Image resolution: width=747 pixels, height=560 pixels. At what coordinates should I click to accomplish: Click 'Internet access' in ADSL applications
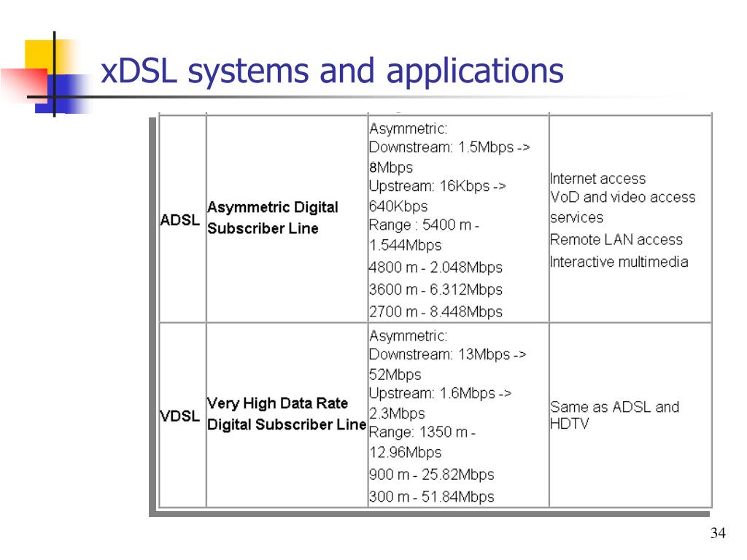[x=598, y=179]
